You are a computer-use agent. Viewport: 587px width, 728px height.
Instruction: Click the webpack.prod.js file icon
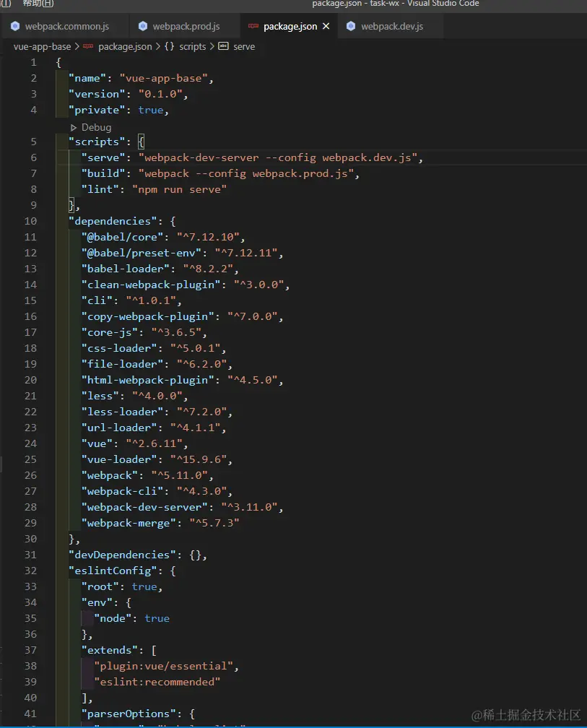click(143, 26)
